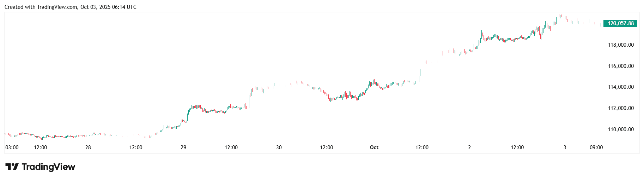Viewport: 644px width, 180px height.
Task: Click the 114,000.00 price axis label
Action: click(x=620, y=87)
